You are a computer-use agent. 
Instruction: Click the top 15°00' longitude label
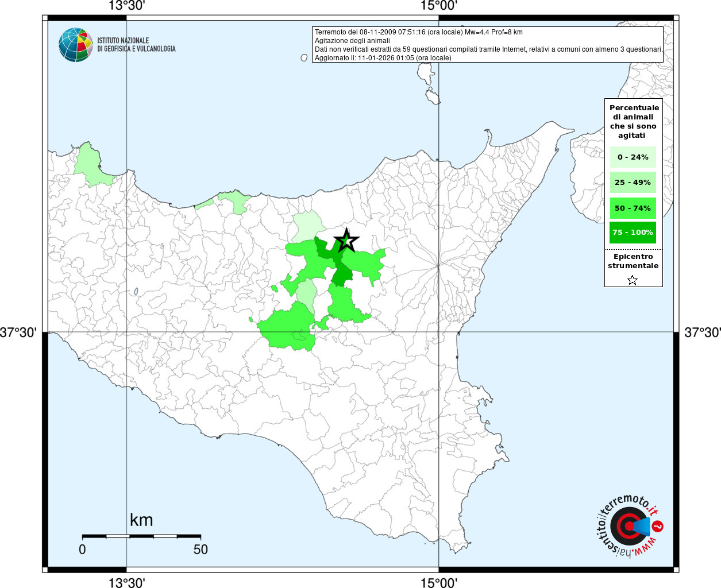(439, 6)
